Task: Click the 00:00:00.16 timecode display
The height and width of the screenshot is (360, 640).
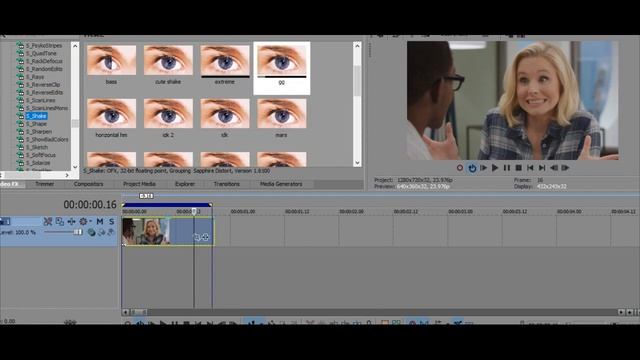Action: pos(90,204)
